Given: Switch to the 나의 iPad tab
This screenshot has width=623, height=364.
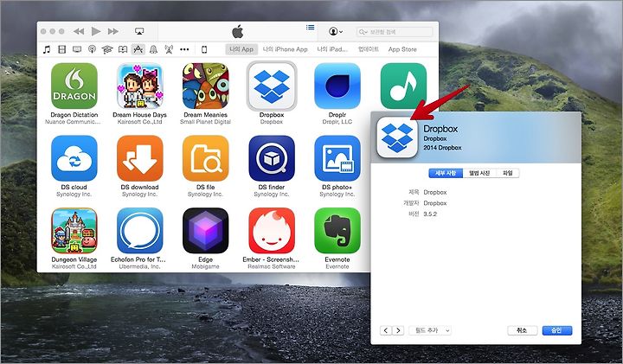Looking at the screenshot, I should [x=332, y=49].
